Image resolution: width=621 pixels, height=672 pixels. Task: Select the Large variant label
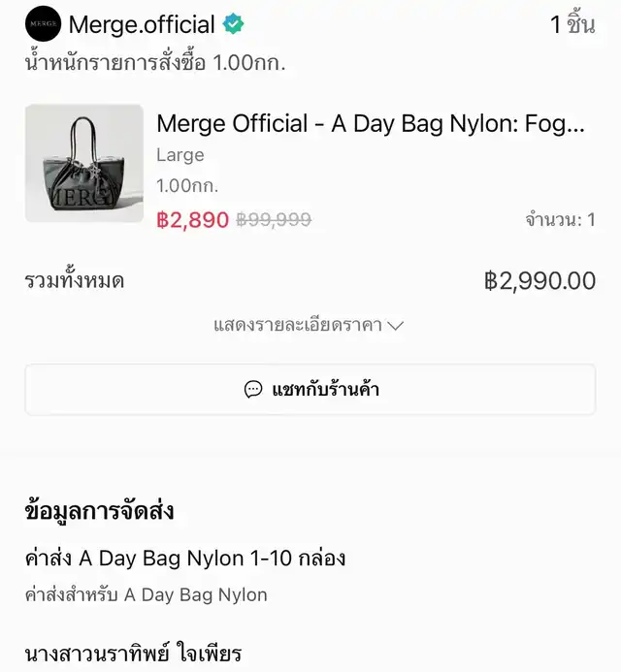[x=180, y=155]
